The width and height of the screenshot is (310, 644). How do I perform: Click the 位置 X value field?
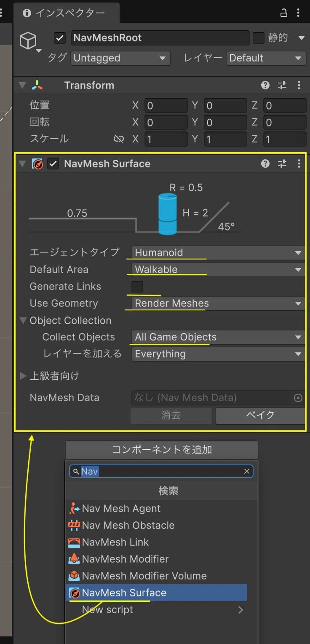[166, 105]
